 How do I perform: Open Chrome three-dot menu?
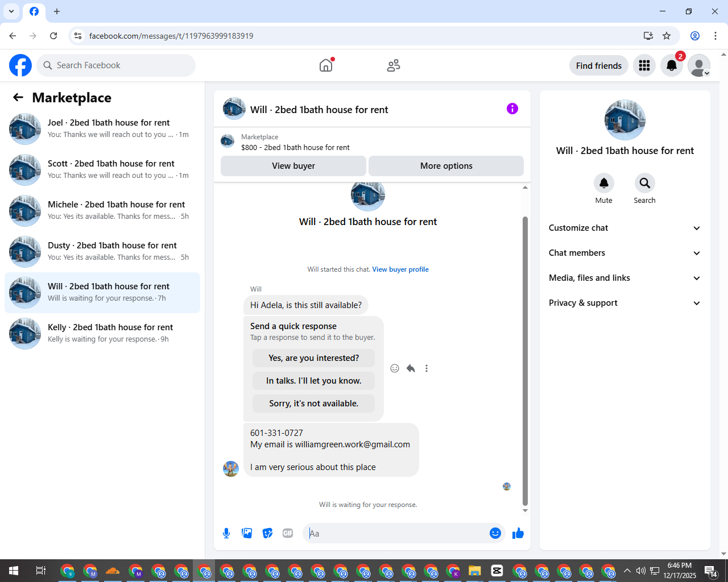pyautogui.click(x=715, y=36)
